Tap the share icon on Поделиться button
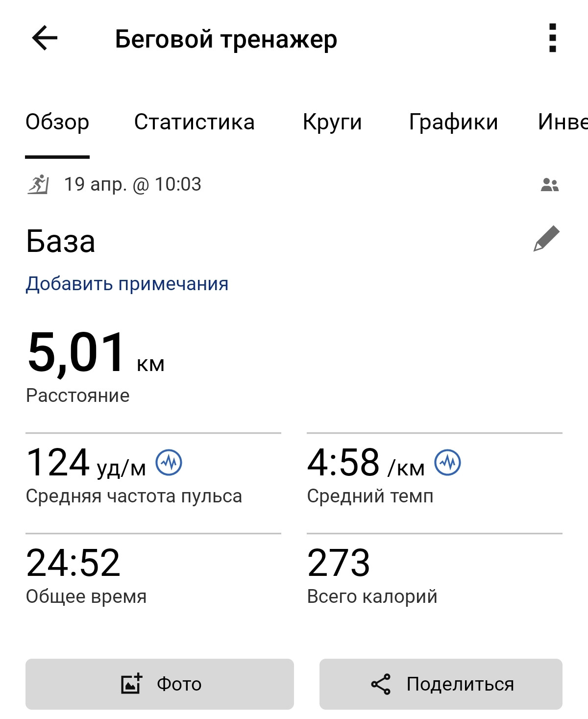The image size is (588, 719). [x=381, y=684]
